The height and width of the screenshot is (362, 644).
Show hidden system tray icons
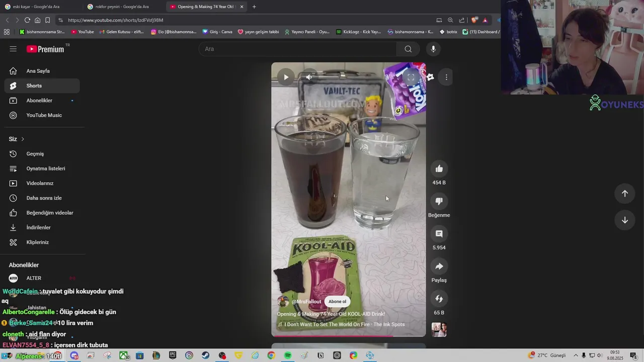[576, 355]
